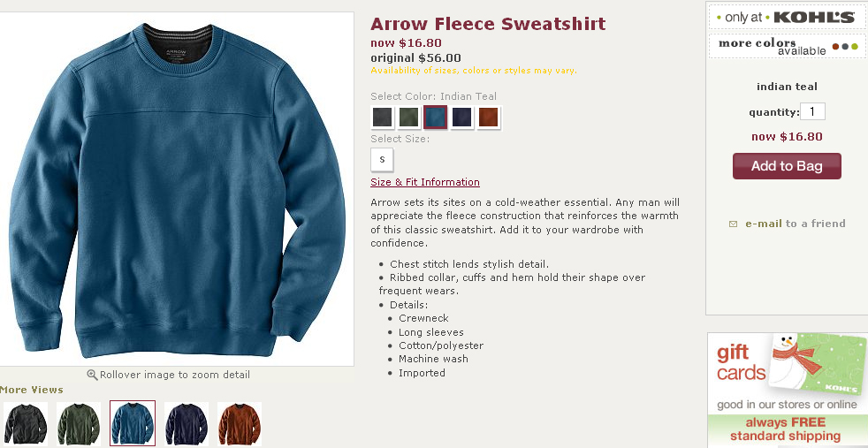The width and height of the screenshot is (868, 448).
Task: Choose the Indian Teal color swatch
Action: [x=435, y=118]
